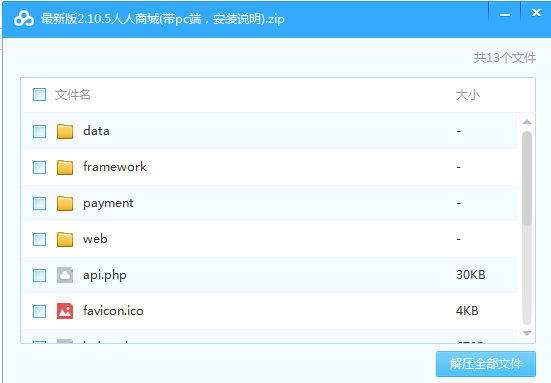Select the favicon.ico file name
Viewport: 551px width, 383px height.
[x=113, y=311]
